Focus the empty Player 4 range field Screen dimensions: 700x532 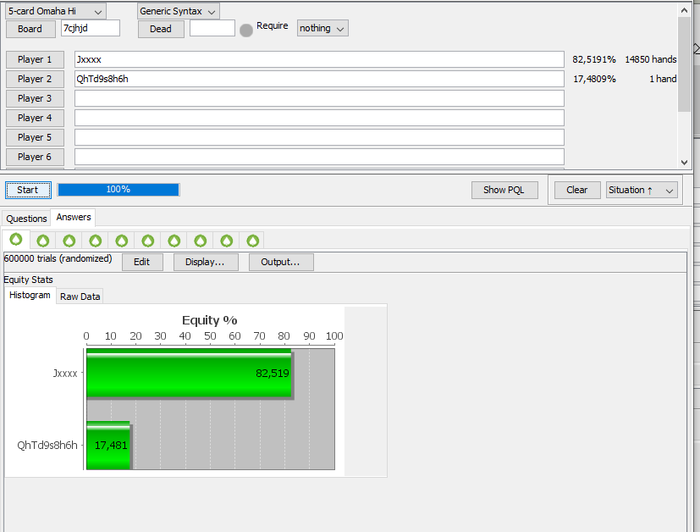click(x=319, y=118)
